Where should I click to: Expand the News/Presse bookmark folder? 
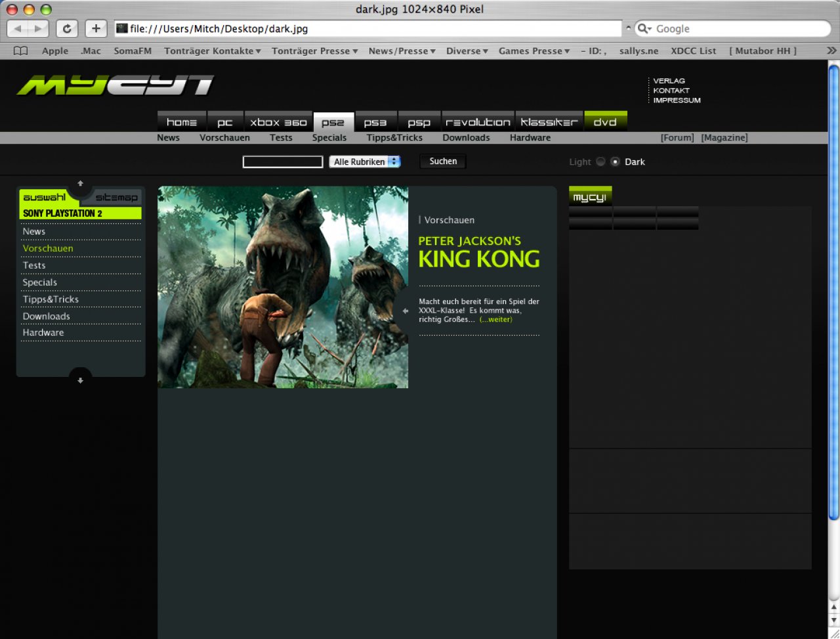pos(402,51)
